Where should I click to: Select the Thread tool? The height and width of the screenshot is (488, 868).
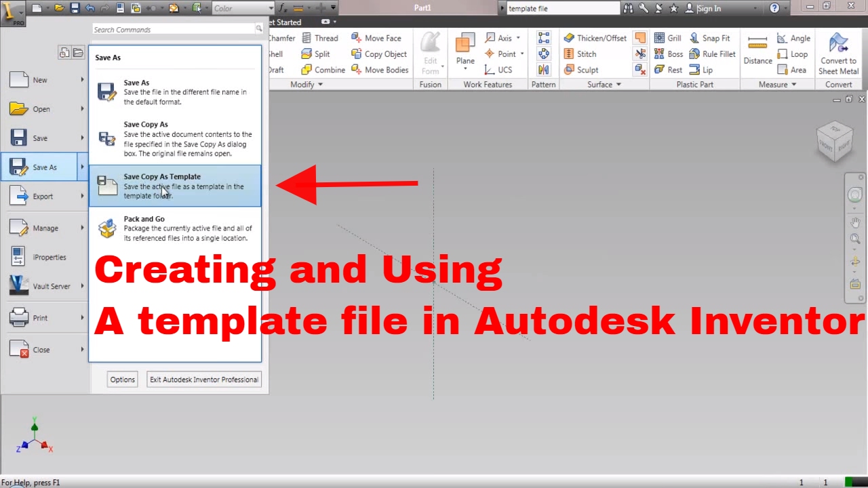pyautogui.click(x=320, y=38)
